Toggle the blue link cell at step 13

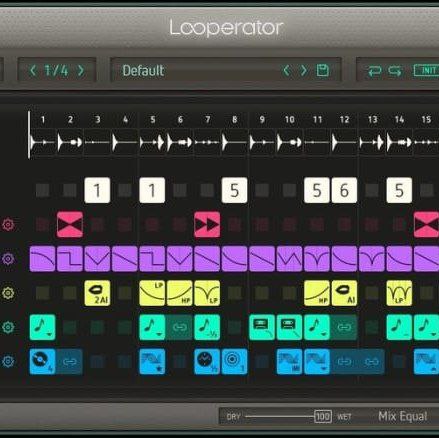(371, 362)
